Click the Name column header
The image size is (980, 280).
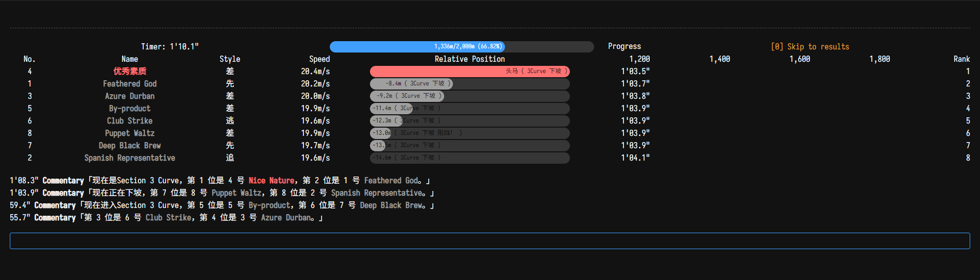click(x=130, y=59)
